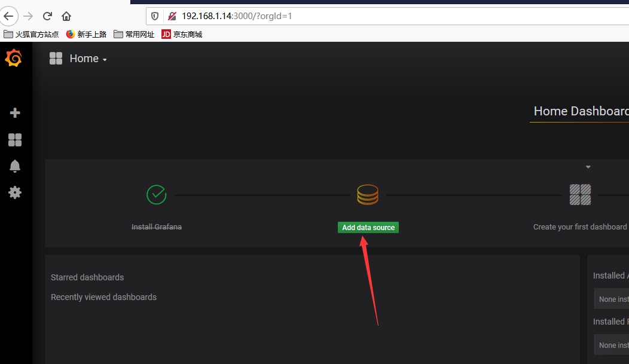The width and height of the screenshot is (629, 364).
Task: Open the tracking protection shield icon
Action: coord(155,16)
